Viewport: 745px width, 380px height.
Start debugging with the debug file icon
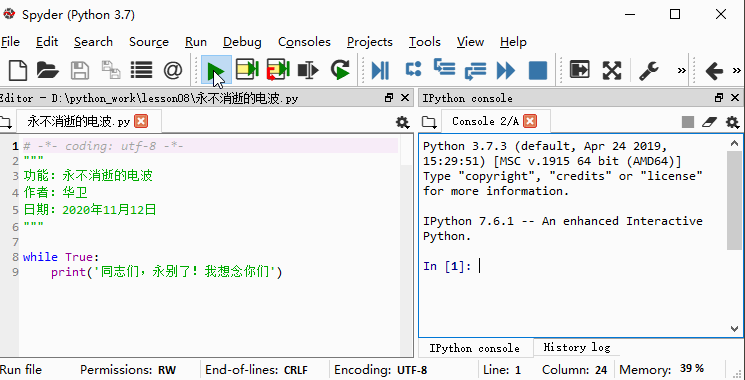tap(381, 70)
